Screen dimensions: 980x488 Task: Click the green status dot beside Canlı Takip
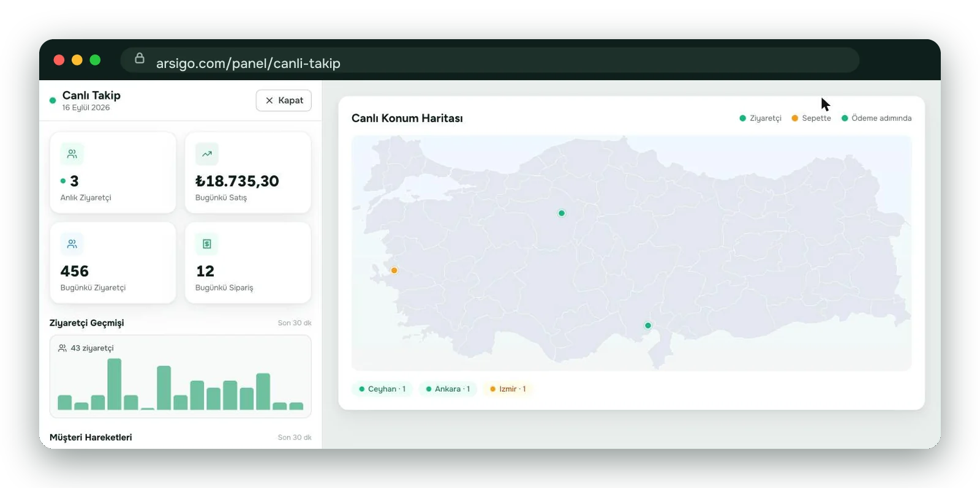[x=53, y=100]
